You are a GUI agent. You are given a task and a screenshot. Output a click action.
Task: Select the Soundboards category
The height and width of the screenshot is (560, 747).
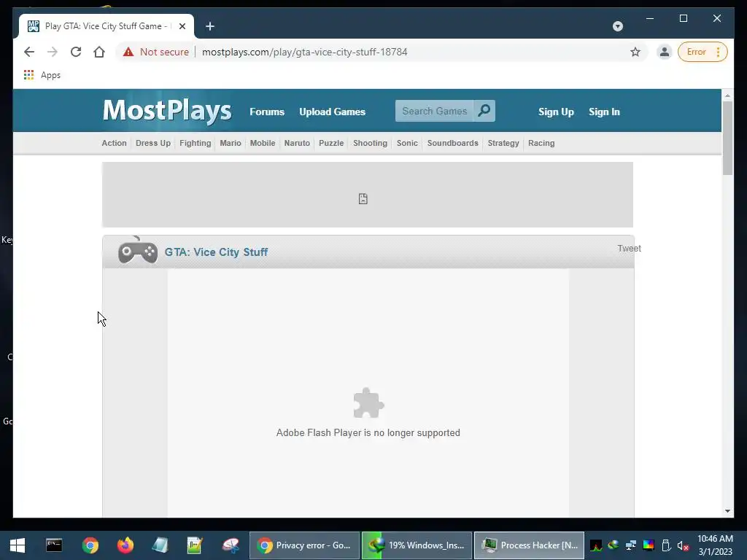click(x=452, y=143)
